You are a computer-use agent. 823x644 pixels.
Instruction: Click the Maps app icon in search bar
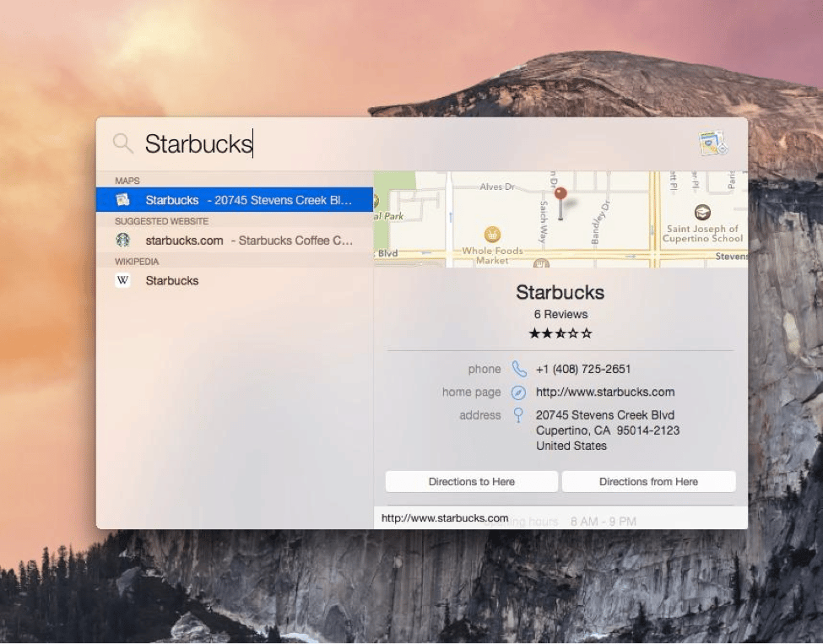712,143
